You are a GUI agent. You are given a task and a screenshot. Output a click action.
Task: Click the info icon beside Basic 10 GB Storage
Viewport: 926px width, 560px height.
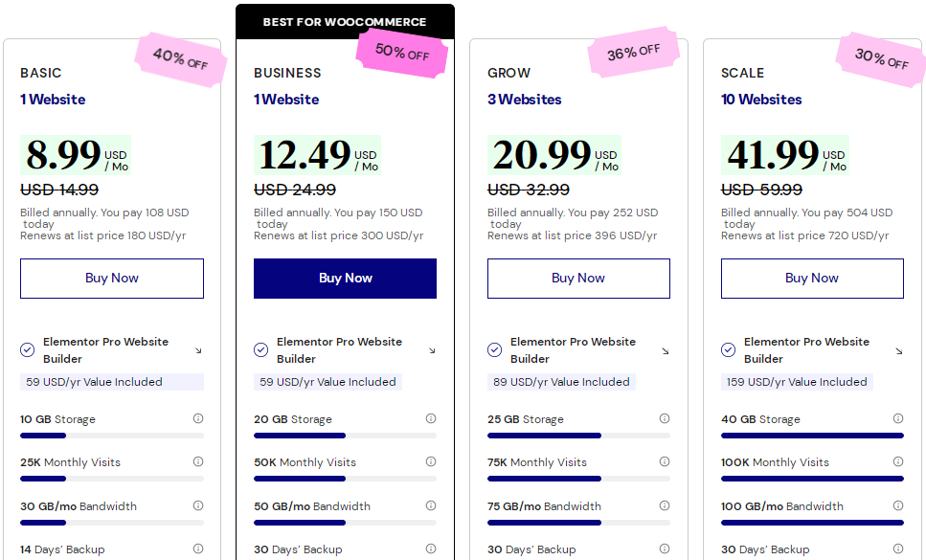[197, 418]
